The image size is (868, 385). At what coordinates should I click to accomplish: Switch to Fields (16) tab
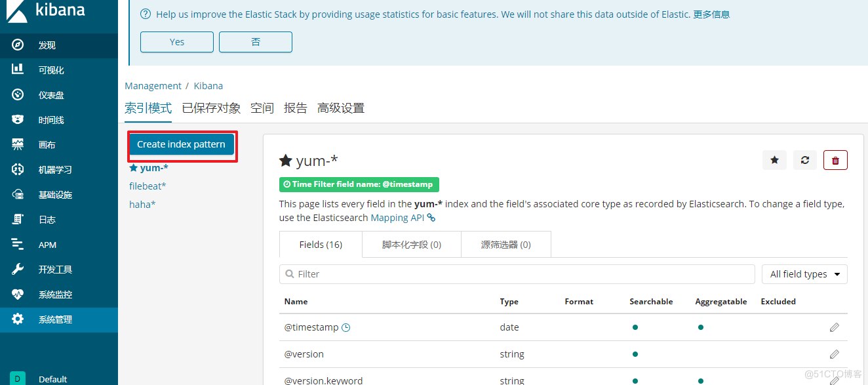321,244
